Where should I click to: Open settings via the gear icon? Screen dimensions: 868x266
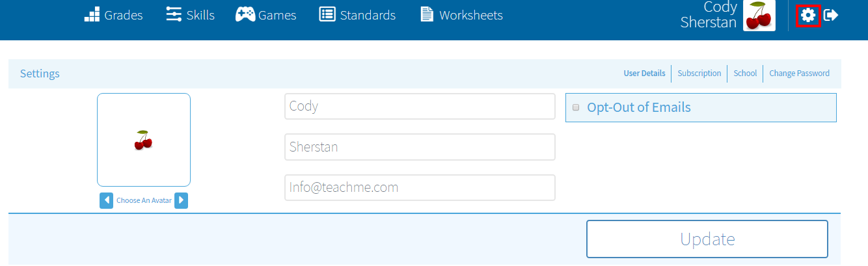pyautogui.click(x=807, y=15)
